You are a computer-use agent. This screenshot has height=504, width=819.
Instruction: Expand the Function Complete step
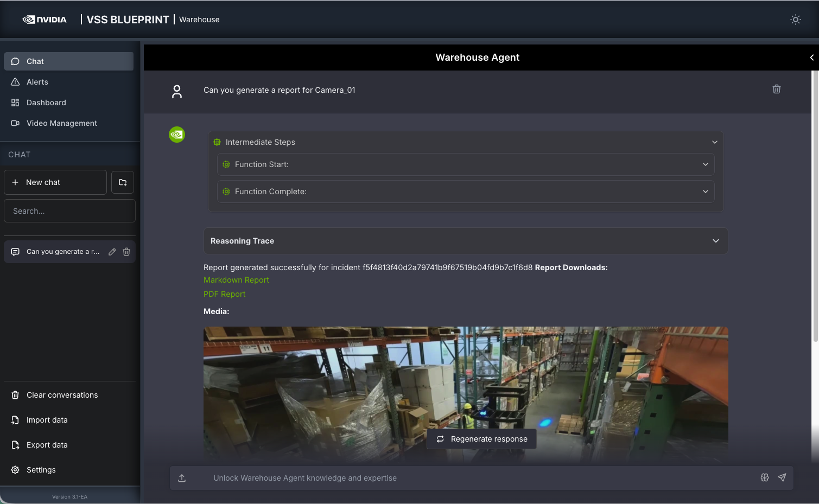click(x=705, y=192)
